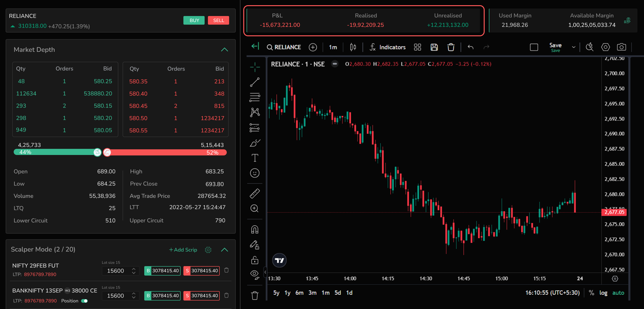Toggle lock all drawing tools
Screen dimensions: 644x309
[x=255, y=260]
